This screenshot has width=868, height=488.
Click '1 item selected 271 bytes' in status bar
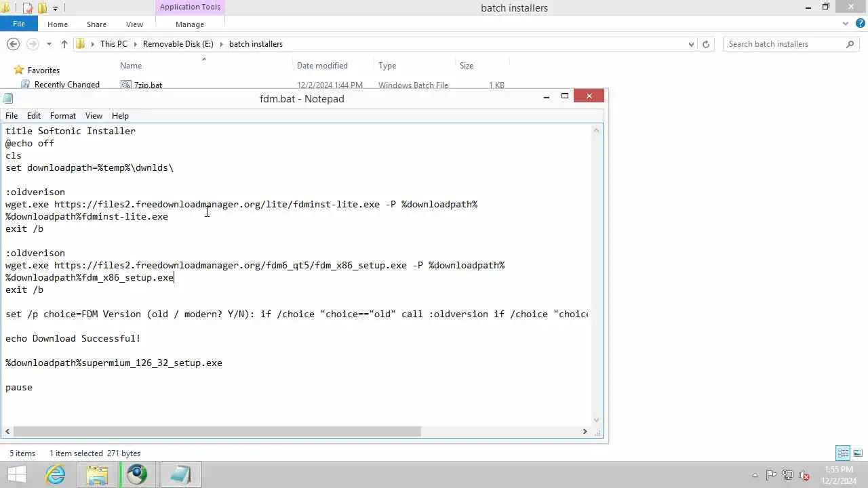click(95, 453)
